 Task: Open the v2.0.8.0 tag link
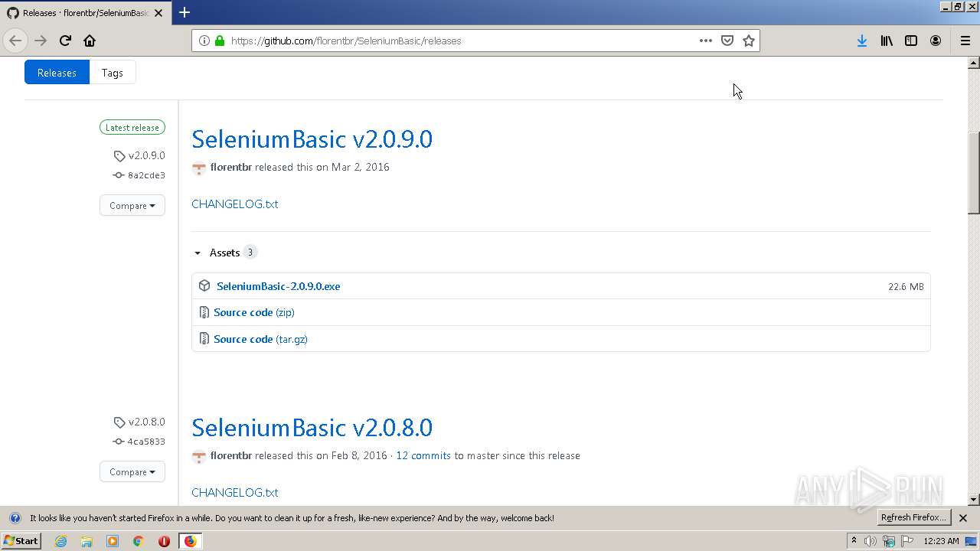(x=139, y=422)
